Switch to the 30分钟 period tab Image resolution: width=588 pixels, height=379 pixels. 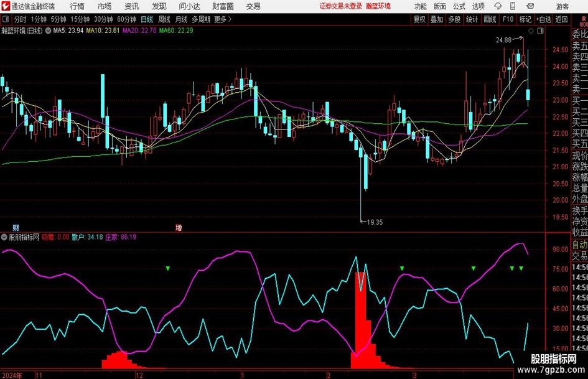(103, 19)
